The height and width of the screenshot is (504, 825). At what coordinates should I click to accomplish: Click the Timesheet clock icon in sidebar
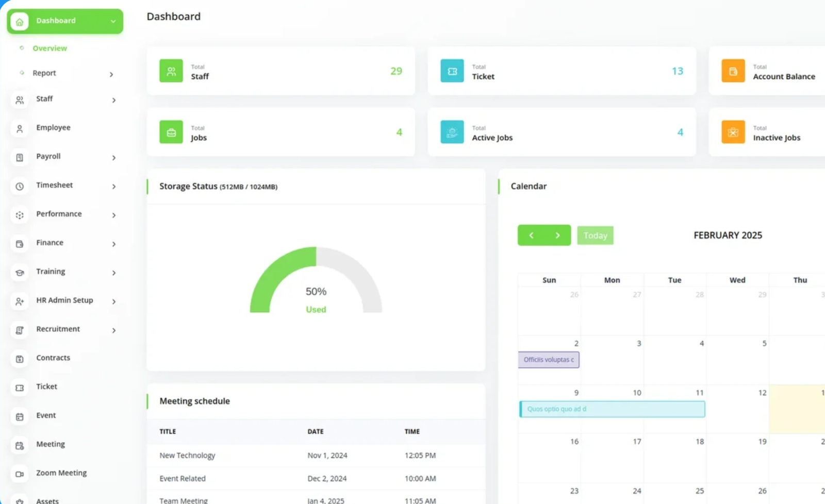(x=20, y=186)
